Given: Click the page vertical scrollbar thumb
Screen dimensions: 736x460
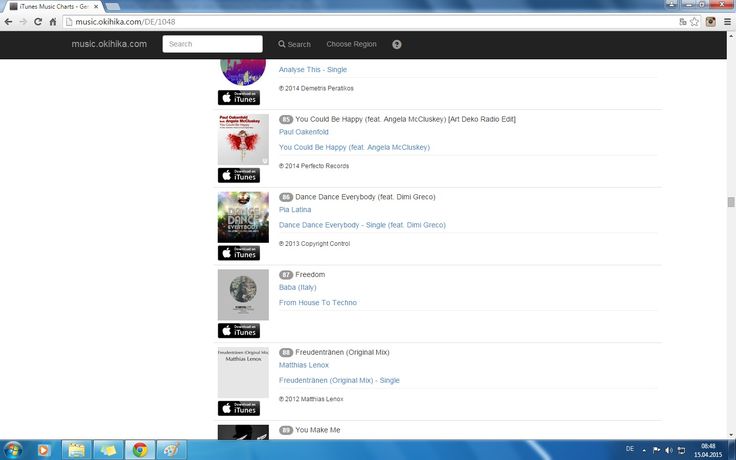Looking at the screenshot, I should click(x=731, y=202).
